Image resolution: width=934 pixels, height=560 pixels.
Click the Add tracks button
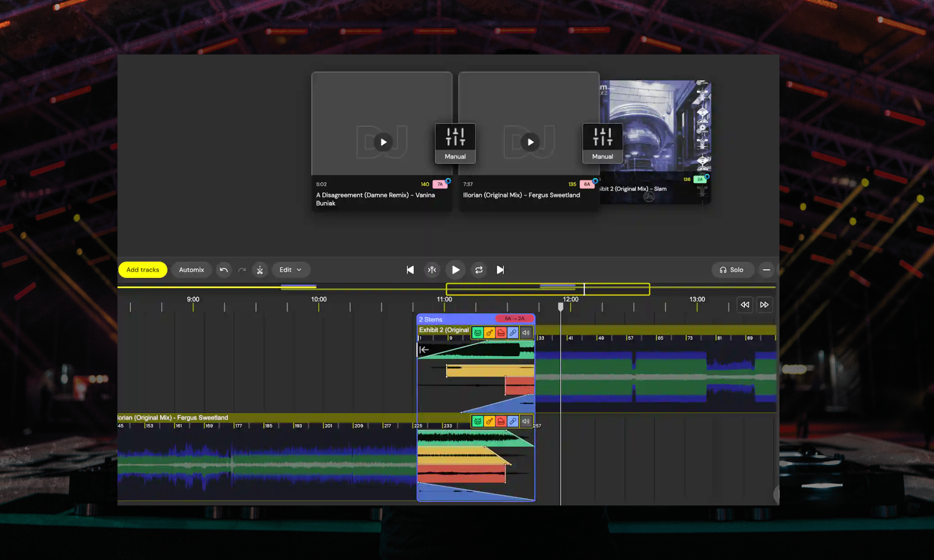pyautogui.click(x=142, y=270)
